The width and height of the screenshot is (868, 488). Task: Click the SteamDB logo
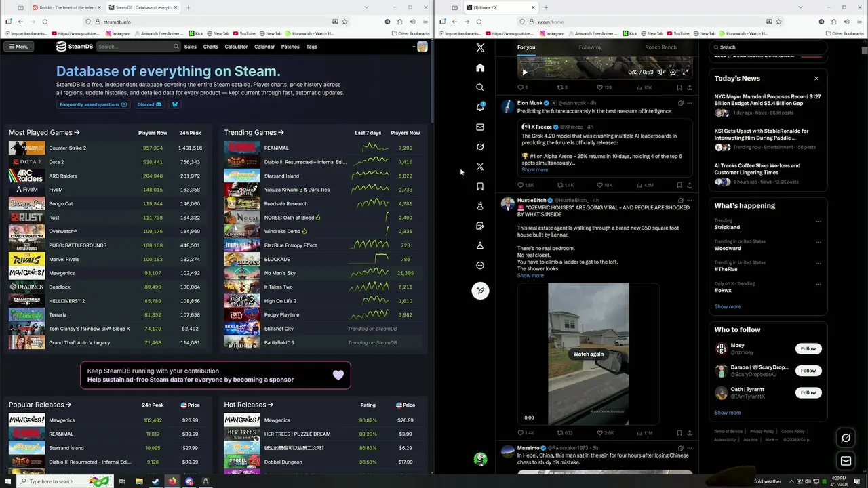[x=74, y=47]
